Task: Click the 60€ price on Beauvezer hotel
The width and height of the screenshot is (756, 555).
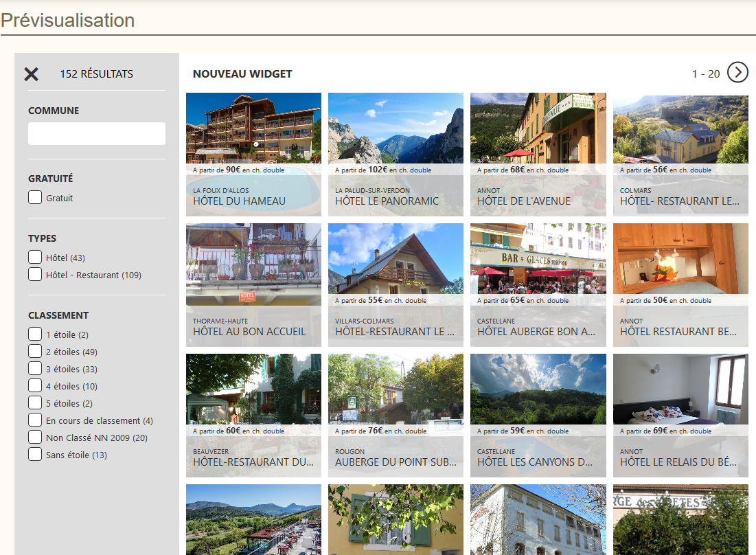Action: pyautogui.click(x=233, y=431)
